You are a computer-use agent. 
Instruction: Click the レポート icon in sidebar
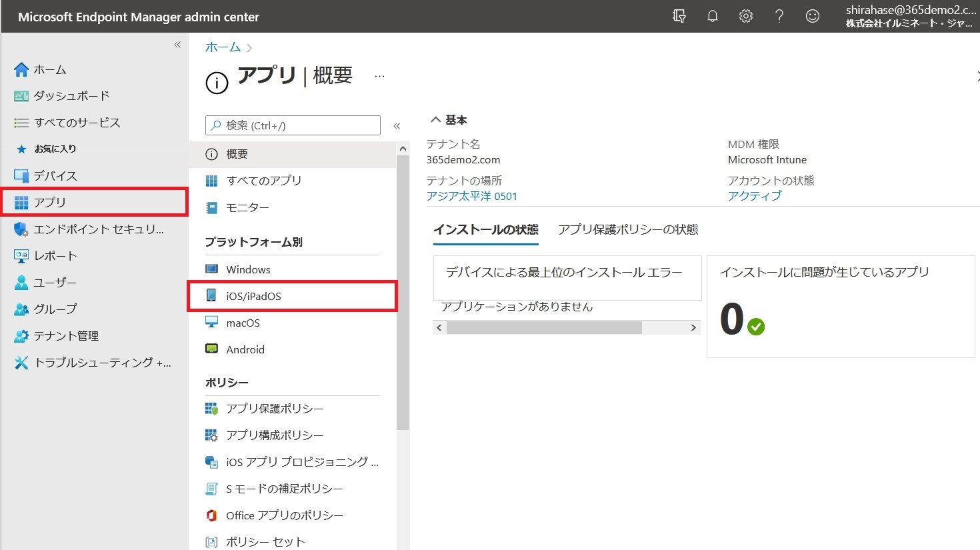pyautogui.click(x=21, y=256)
